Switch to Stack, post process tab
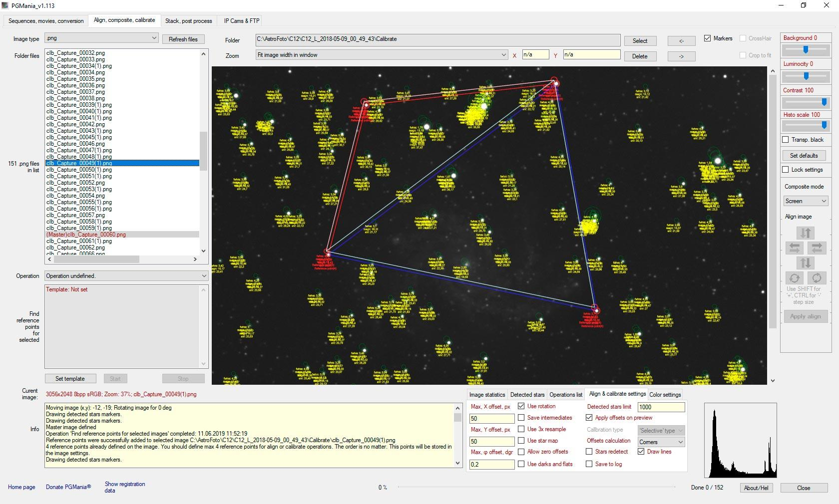Screen dimensions: 839x504 pos(188,21)
